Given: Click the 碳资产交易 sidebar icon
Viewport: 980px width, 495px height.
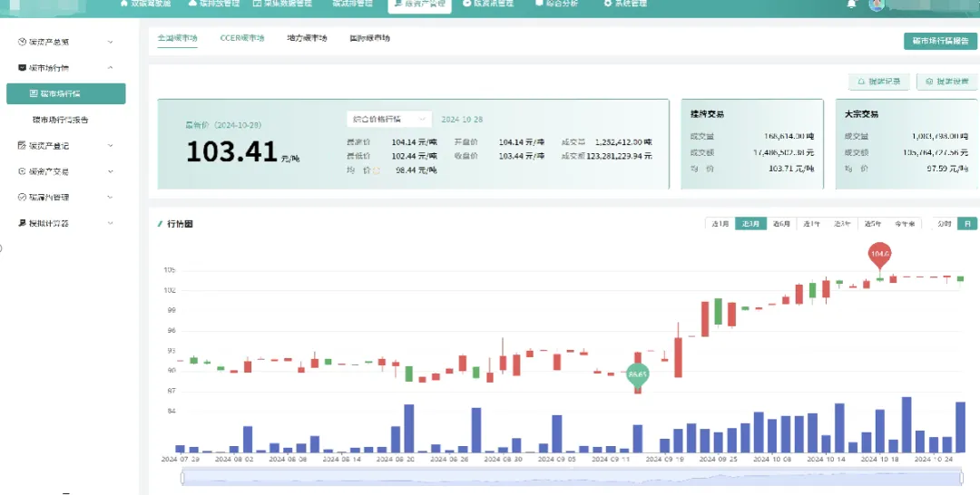Looking at the screenshot, I should [x=22, y=170].
